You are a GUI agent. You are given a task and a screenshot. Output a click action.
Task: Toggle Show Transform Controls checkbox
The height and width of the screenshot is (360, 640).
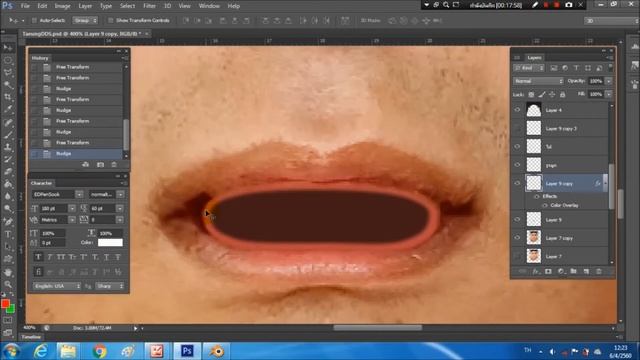tap(110, 20)
